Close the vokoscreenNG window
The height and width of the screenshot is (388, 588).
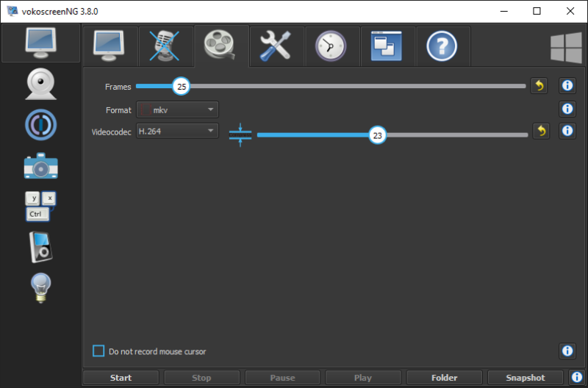tap(570, 11)
